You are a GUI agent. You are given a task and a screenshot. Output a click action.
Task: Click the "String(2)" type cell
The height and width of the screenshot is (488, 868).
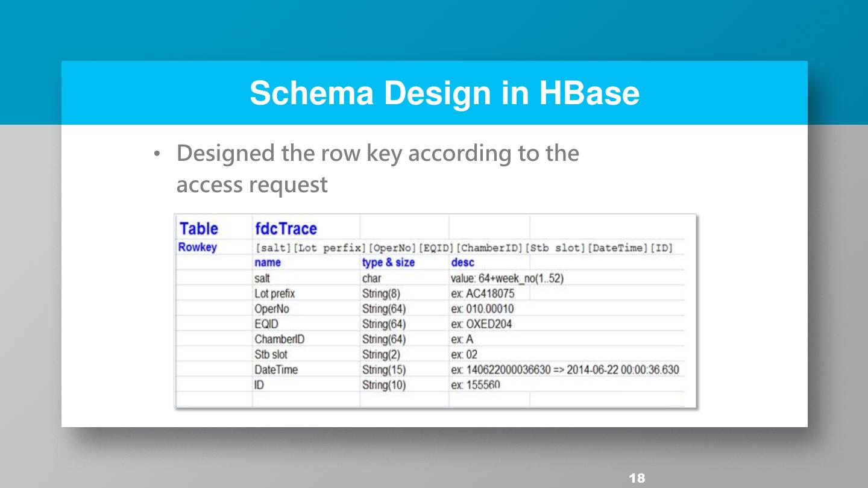pos(381,354)
